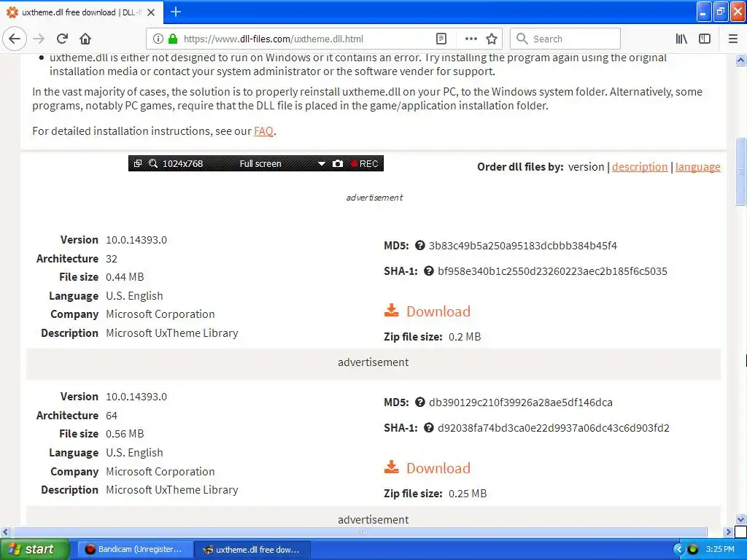Click Bandicam magnifier resolution icon
The image size is (747, 560).
[153, 163]
